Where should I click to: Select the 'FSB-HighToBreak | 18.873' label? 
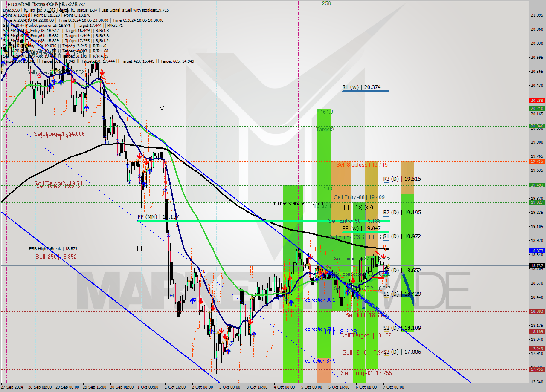pos(53,248)
